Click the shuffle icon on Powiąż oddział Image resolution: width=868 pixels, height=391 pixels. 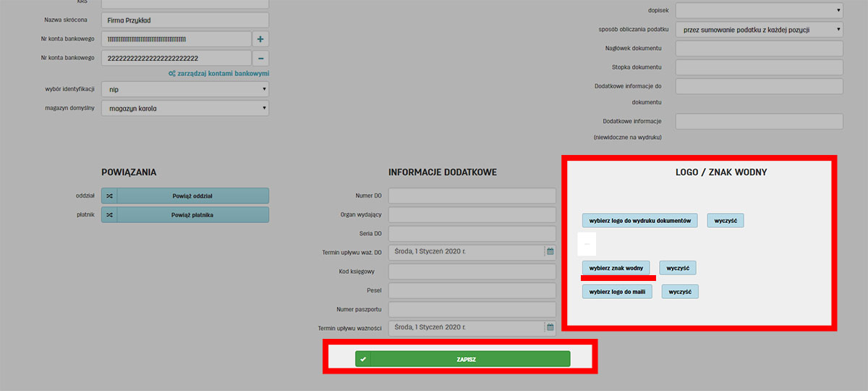[x=109, y=195]
